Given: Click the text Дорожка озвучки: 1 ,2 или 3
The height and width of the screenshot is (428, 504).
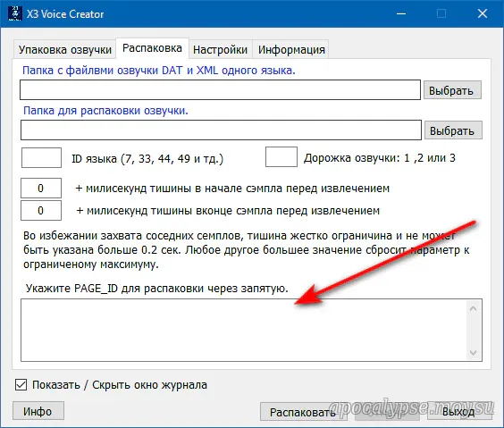Looking at the screenshot, I should tap(380, 158).
